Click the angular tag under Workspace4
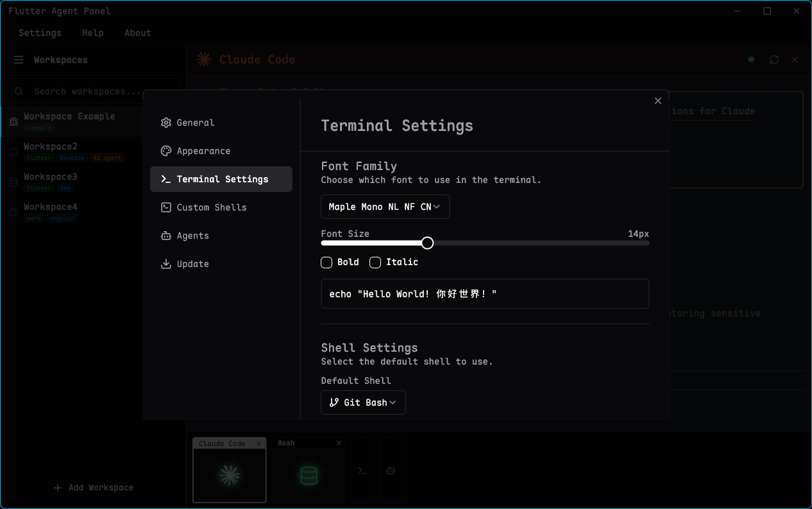Image resolution: width=812 pixels, height=509 pixels. 62,218
